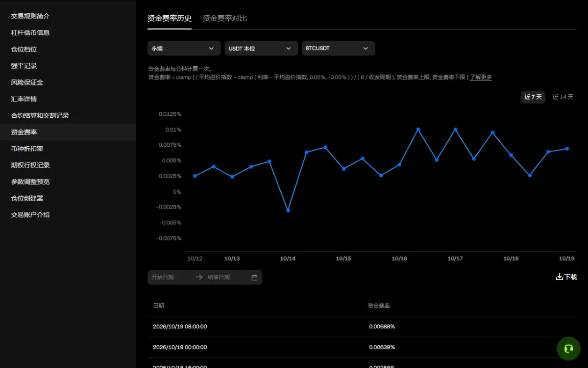Open the 永续 contract type dropdown
Screen dimensions: 588x368
pyautogui.click(x=184, y=48)
